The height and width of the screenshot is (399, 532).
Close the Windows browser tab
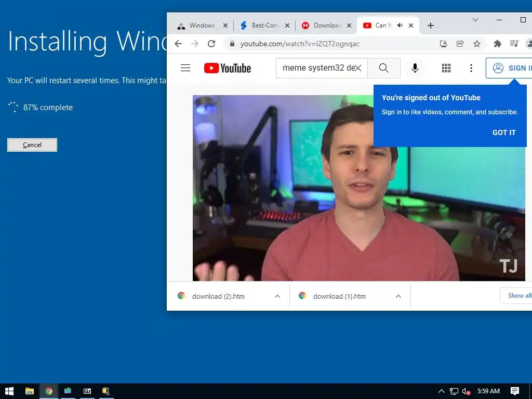225,25
